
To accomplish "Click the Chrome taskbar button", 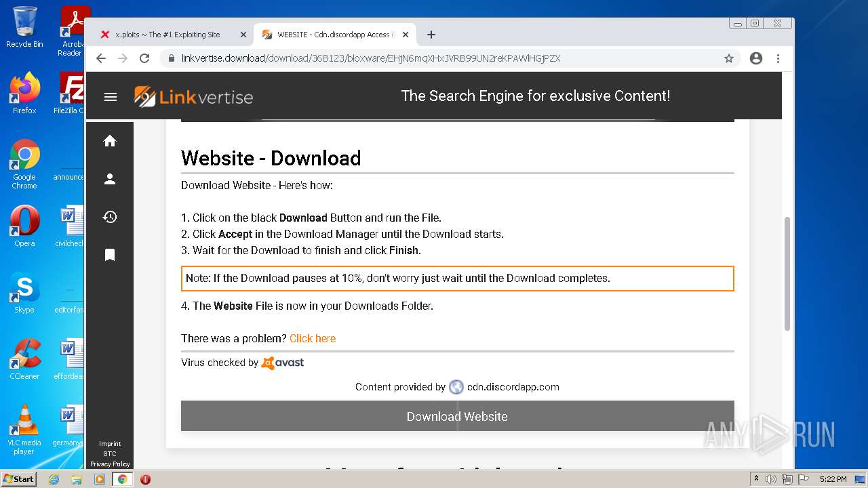I will (123, 479).
